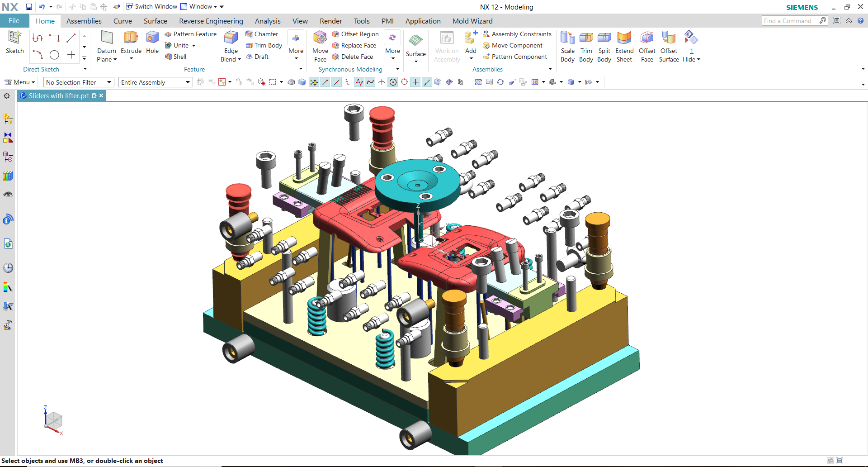Toggle Point on Curve snap option
Viewport: 868px width, 467px height.
[427, 82]
